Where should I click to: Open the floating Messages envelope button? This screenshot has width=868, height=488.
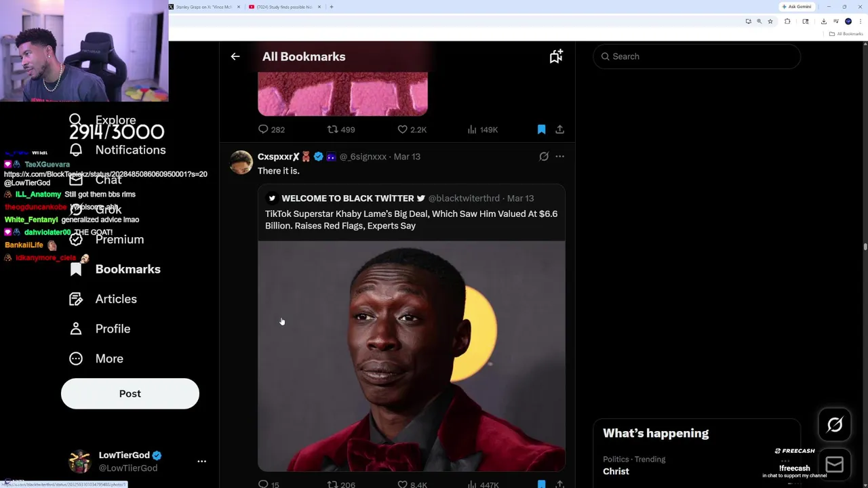pyautogui.click(x=835, y=464)
